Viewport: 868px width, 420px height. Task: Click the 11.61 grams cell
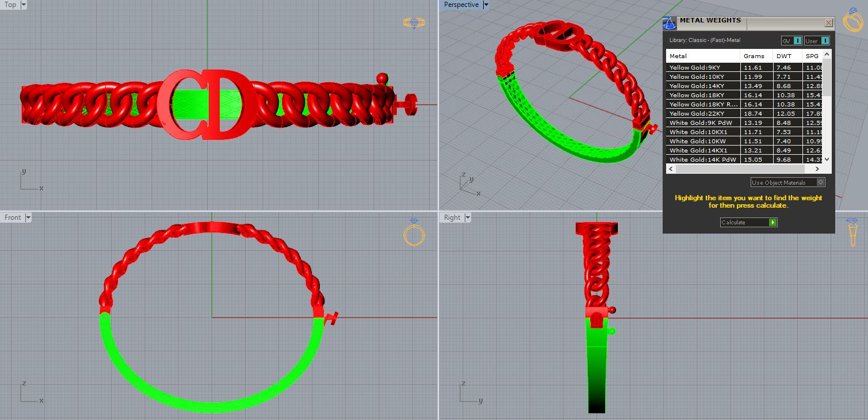(756, 67)
